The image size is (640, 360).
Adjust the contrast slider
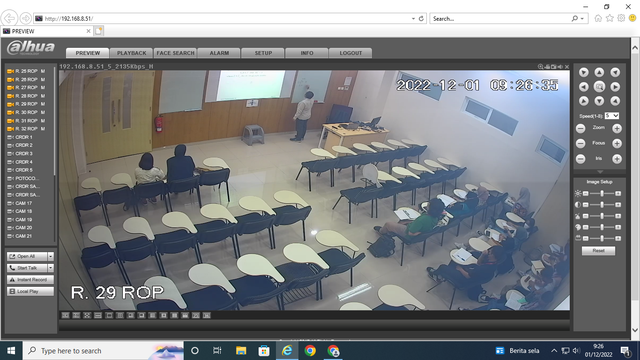click(x=602, y=204)
